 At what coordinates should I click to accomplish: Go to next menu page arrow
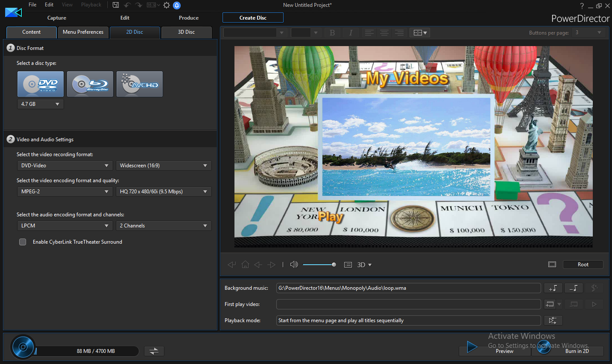point(272,265)
